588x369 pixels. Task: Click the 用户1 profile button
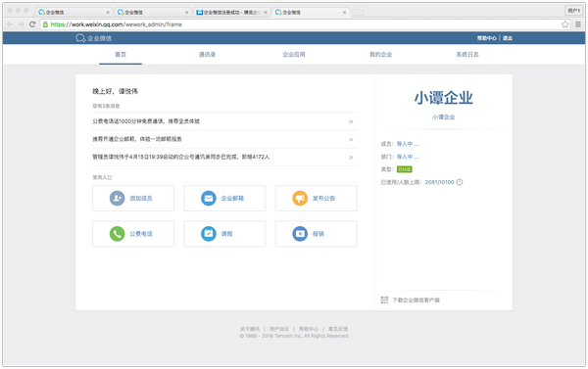(573, 11)
